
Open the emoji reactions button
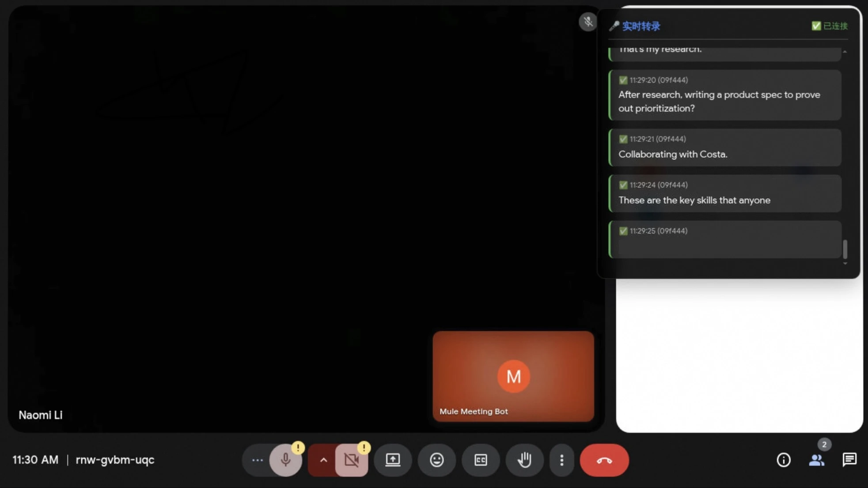(437, 460)
